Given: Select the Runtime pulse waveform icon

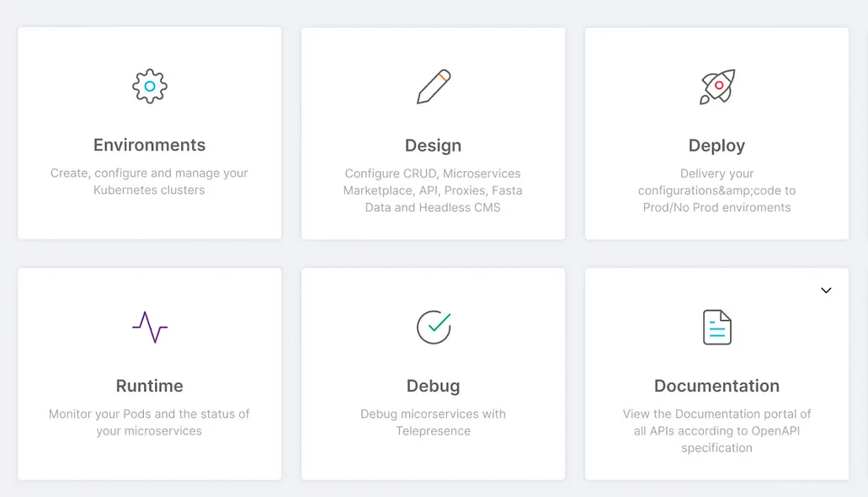Looking at the screenshot, I should pos(149,327).
